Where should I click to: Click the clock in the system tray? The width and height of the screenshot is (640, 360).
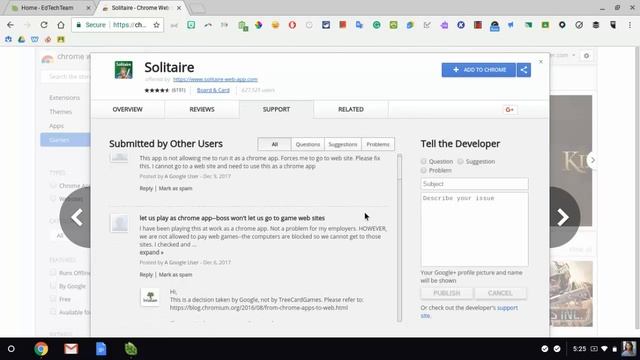(x=579, y=349)
